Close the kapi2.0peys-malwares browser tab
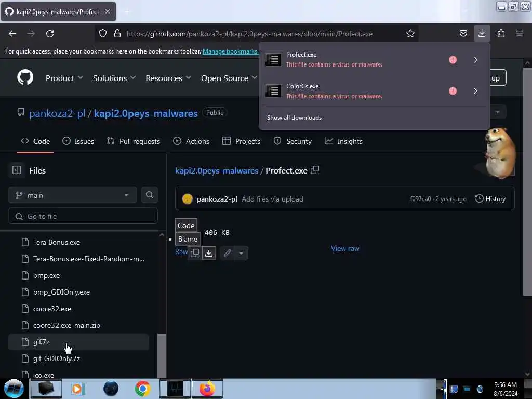Viewport: 532px width, 399px height. [108, 11]
